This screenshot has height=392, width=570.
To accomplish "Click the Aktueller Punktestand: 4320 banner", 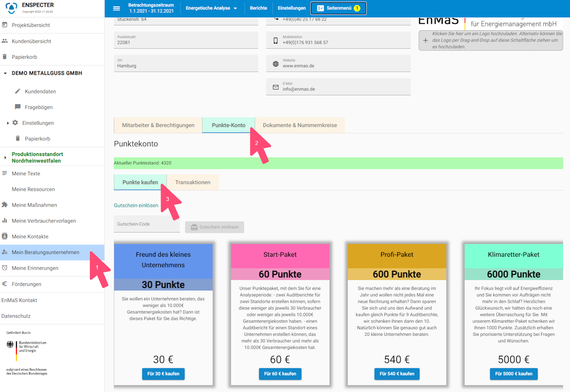I will (x=338, y=163).
